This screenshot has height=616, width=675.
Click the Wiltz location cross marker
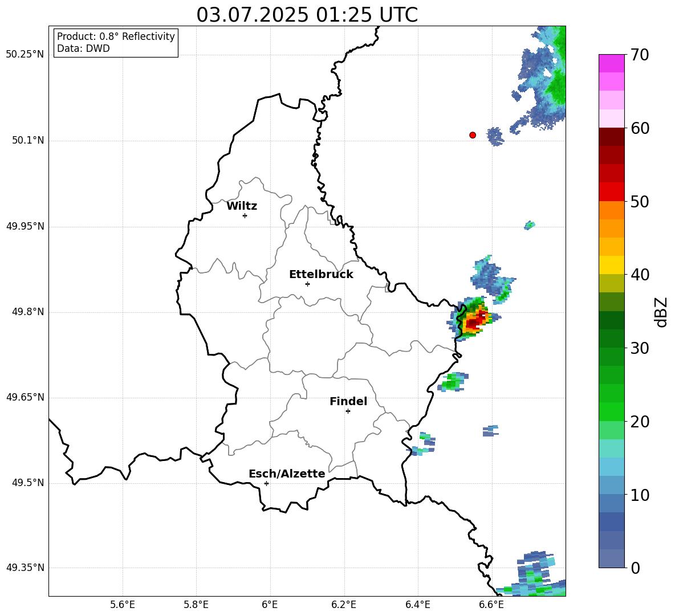coord(245,215)
